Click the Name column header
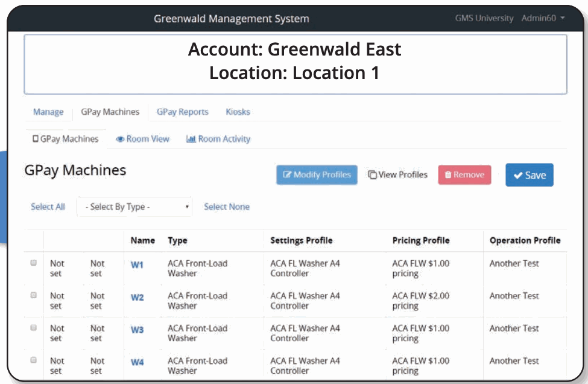This screenshot has width=588, height=384. 142,240
